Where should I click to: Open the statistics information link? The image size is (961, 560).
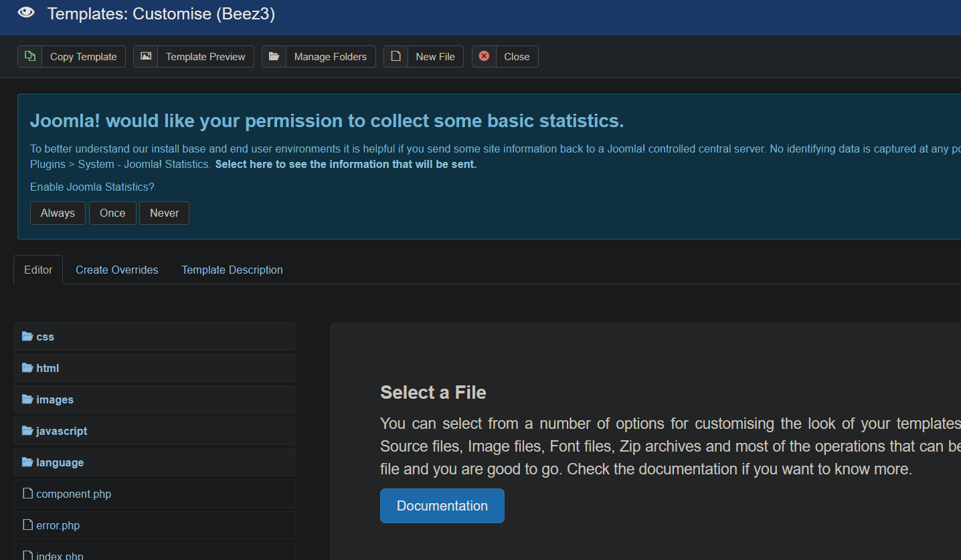pyautogui.click(x=345, y=164)
